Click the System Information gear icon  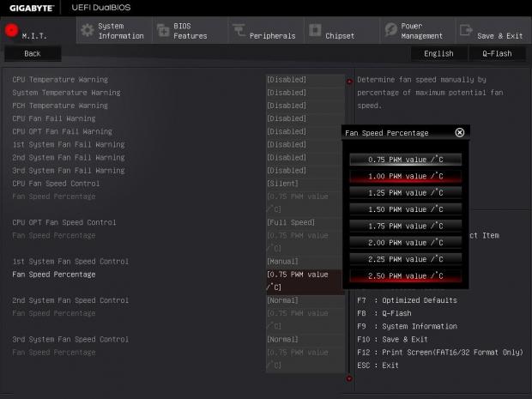[x=88, y=31]
